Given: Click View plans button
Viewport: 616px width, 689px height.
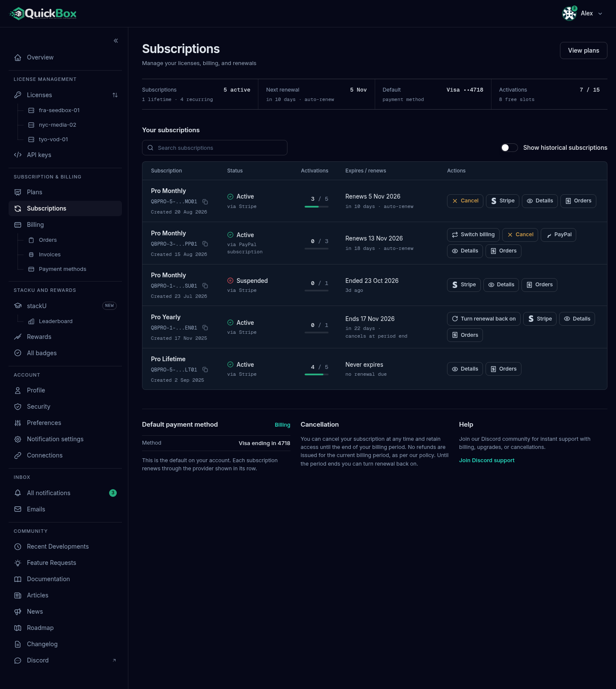Looking at the screenshot, I should tap(583, 50).
